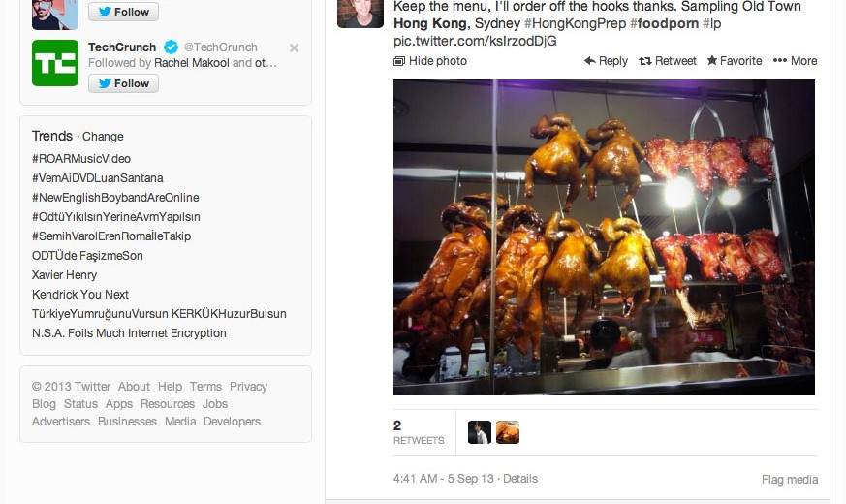Retweet the Hong Kong food tweet
Screen dimensions: 846x504
pyautogui.click(x=668, y=61)
